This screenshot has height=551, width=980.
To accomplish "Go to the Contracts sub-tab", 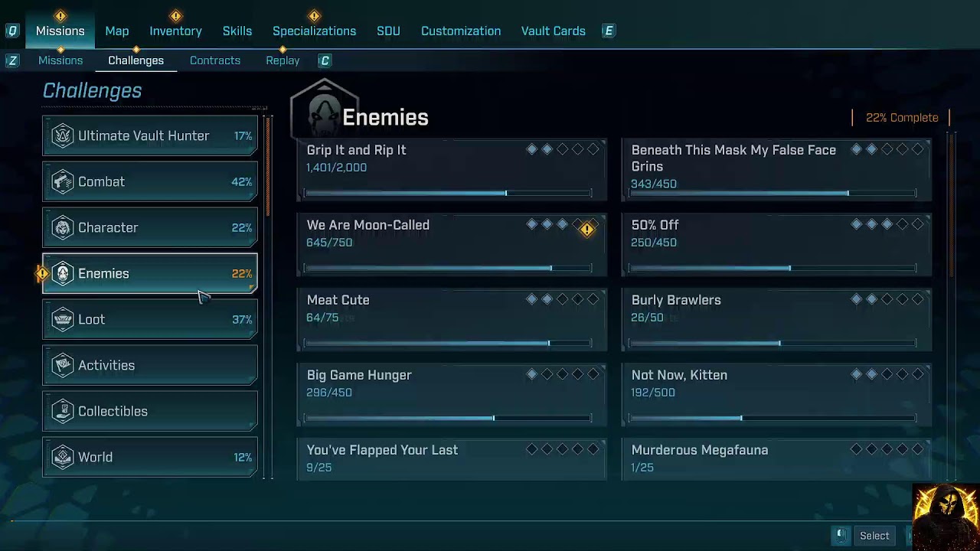I will click(x=215, y=60).
